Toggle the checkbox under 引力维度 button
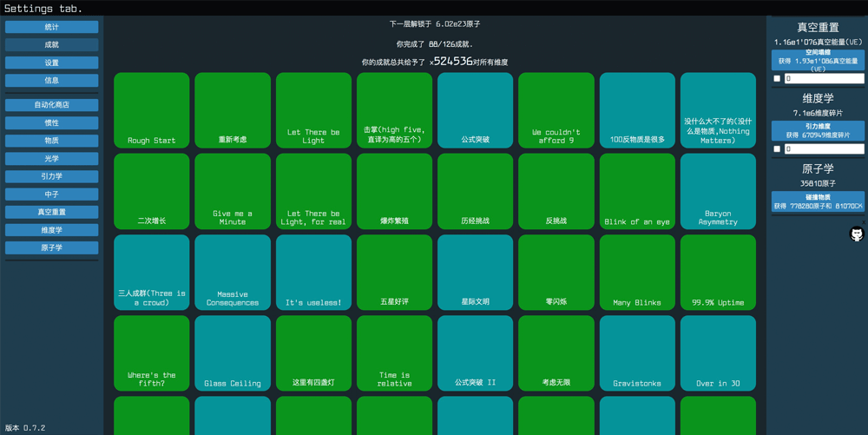This screenshot has width=868, height=435. [x=777, y=149]
